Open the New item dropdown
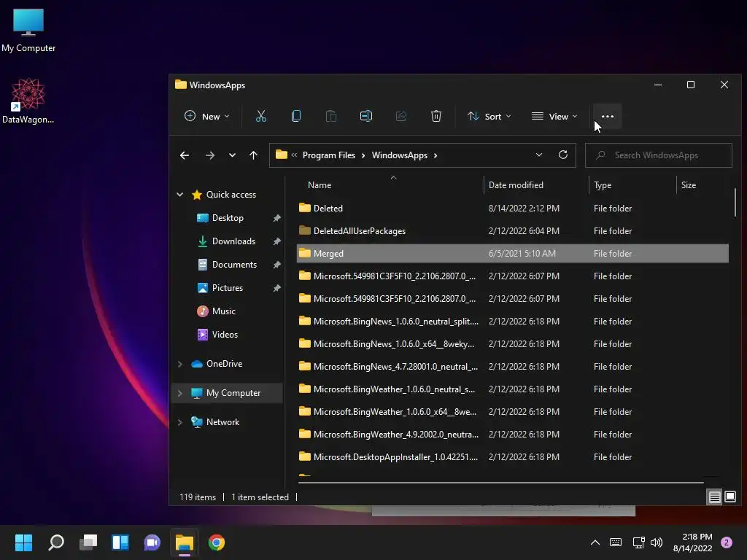This screenshot has height=560, width=747. [206, 116]
